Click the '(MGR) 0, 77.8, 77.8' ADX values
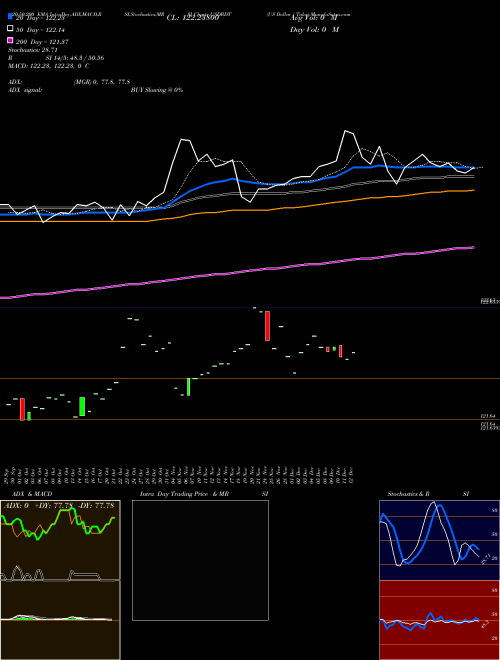Image resolution: width=500 pixels, height=660 pixels. [102, 82]
